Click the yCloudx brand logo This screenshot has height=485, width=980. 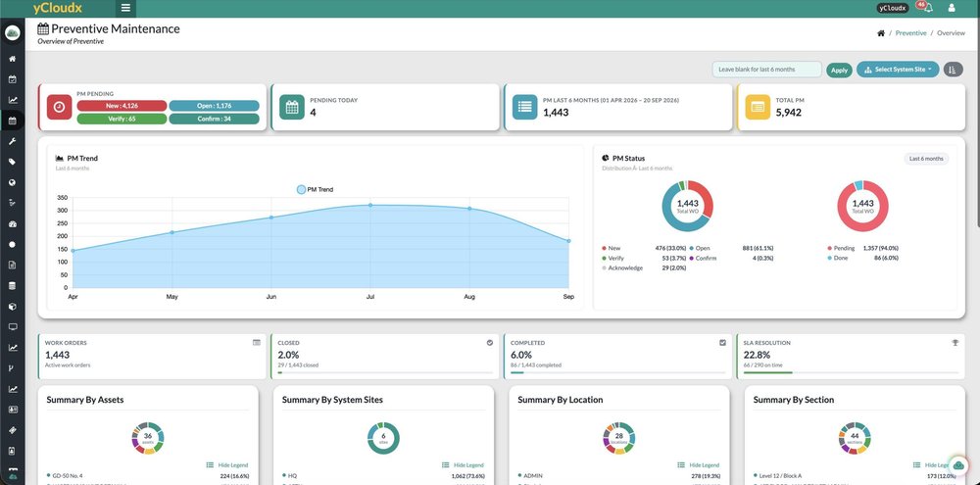click(x=57, y=8)
